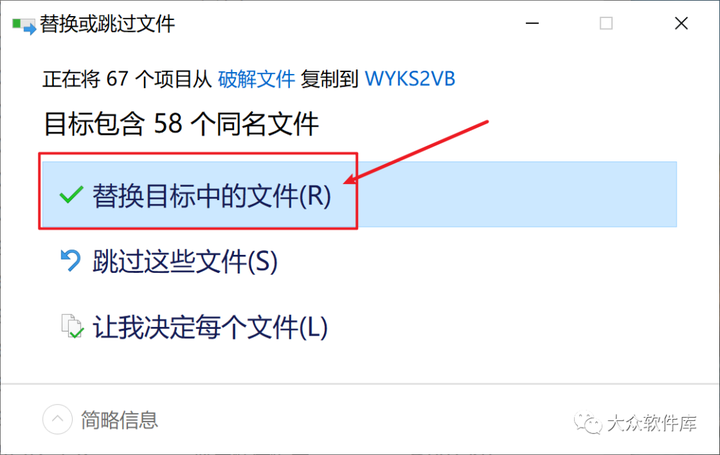The height and width of the screenshot is (455, 720).
Task: Click the green checkmark replace icon
Action: pos(71,195)
